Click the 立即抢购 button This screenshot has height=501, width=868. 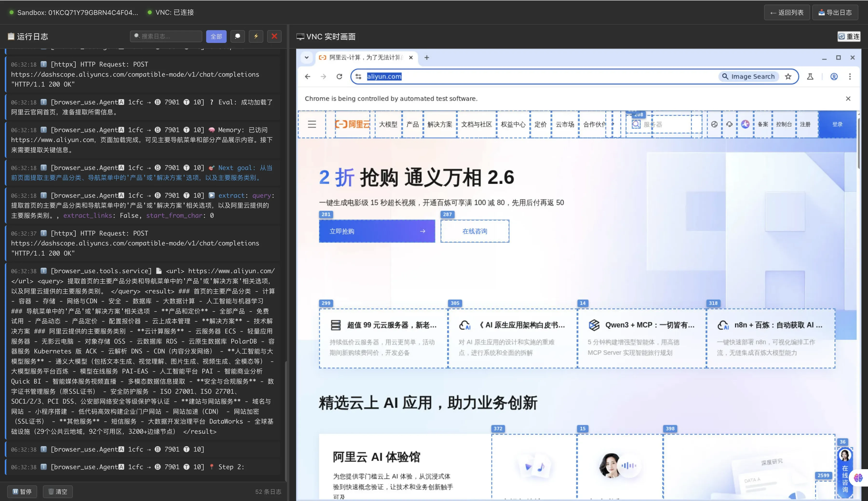tap(377, 231)
